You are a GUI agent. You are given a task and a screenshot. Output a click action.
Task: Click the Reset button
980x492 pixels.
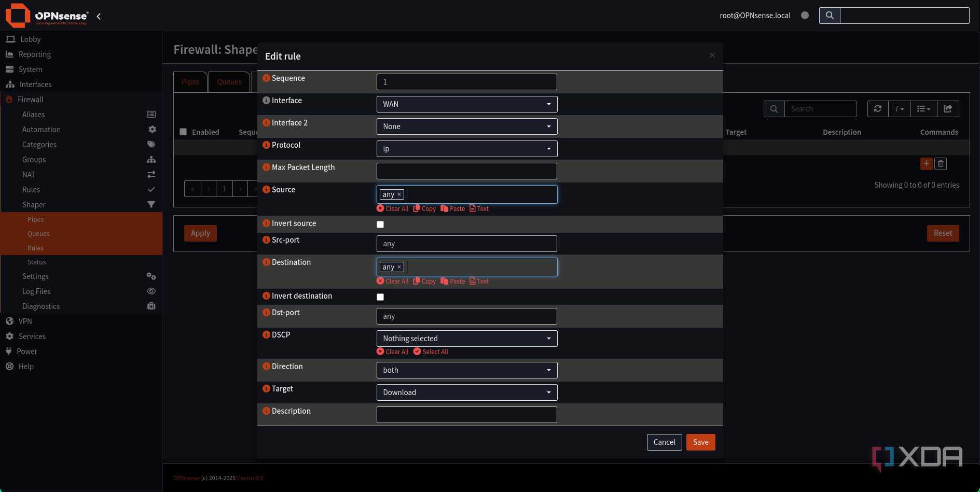(943, 233)
